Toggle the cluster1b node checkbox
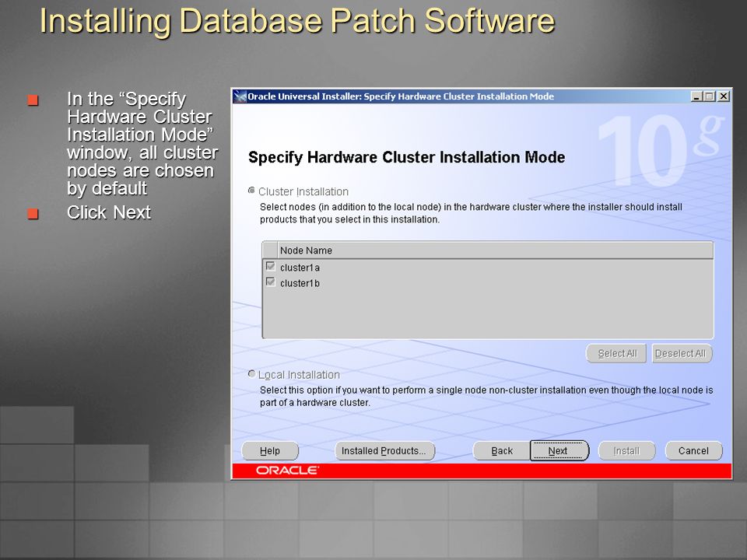This screenshot has width=747, height=560. tap(270, 282)
